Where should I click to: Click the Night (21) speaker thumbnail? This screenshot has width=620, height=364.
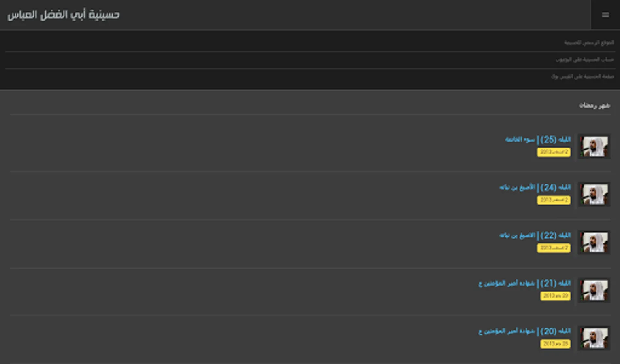[x=594, y=290]
